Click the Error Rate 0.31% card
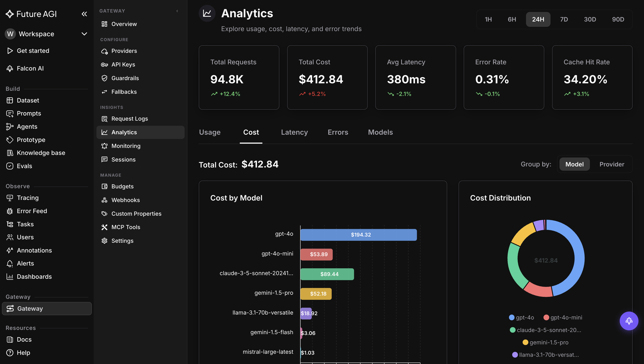The width and height of the screenshot is (644, 364). [504, 77]
